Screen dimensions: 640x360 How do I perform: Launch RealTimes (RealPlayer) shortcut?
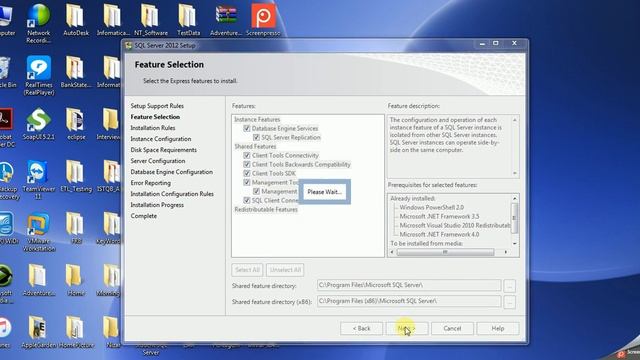point(39,76)
